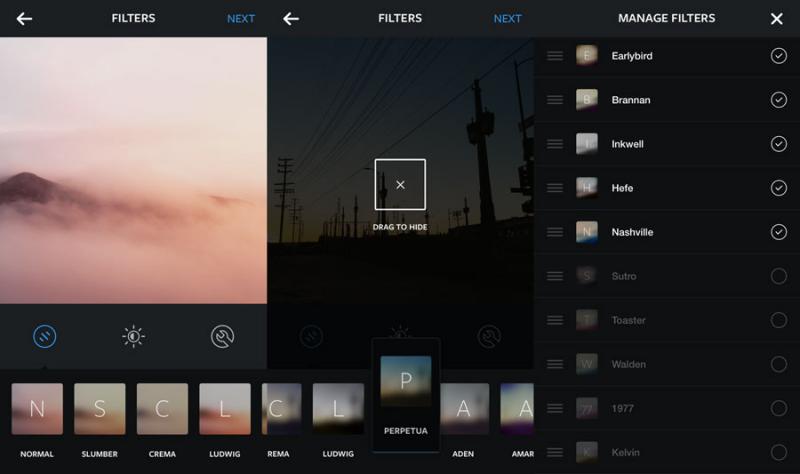Tap NEXT on the first Filters screen
The width and height of the screenshot is (800, 474).
click(241, 19)
